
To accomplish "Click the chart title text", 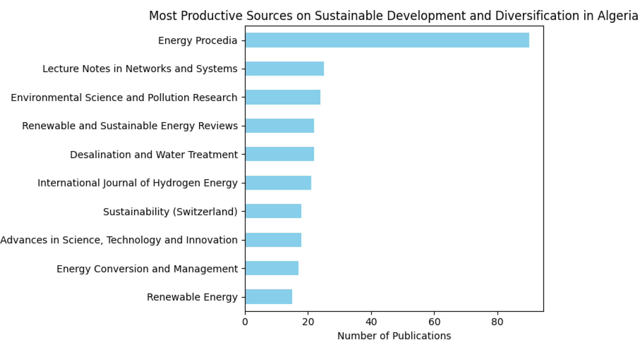I will (x=394, y=16).
